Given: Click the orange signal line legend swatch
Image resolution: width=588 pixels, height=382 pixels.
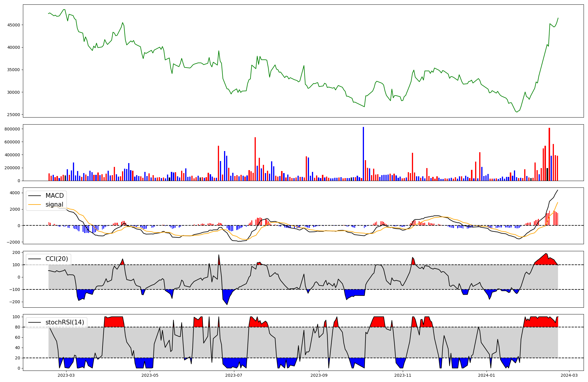Looking at the screenshot, I should (35, 205).
